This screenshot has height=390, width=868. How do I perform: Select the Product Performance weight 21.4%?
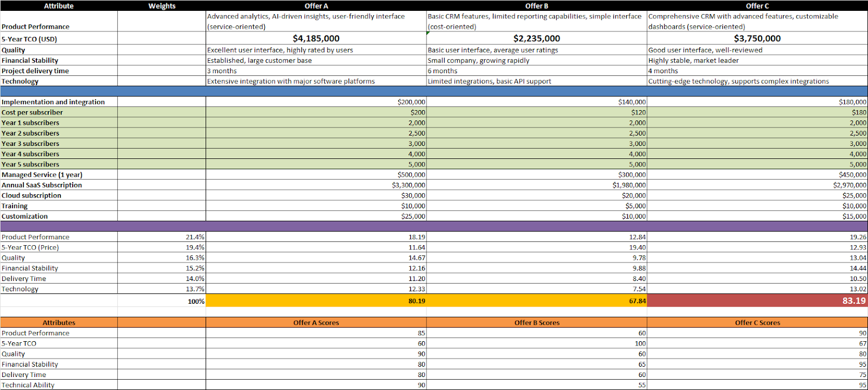(x=162, y=237)
